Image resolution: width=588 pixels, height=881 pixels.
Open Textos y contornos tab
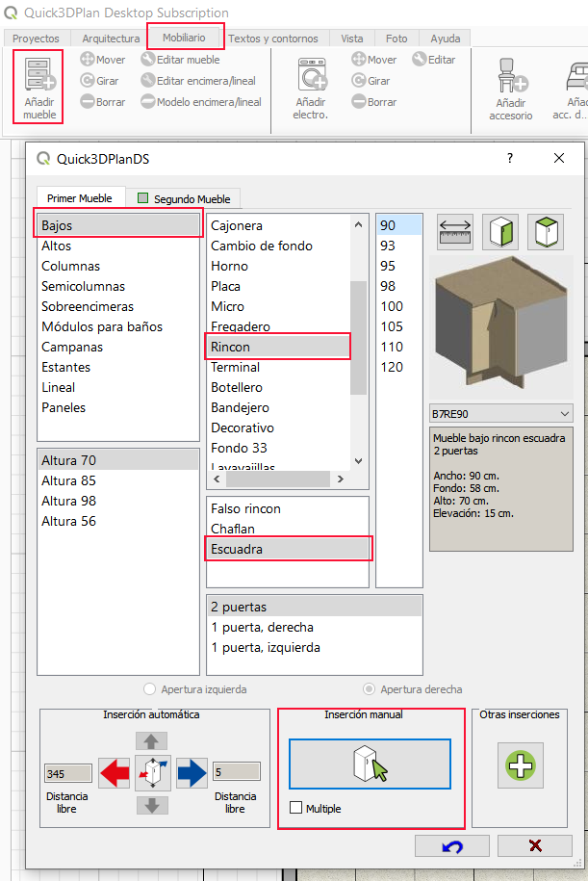[273, 39]
